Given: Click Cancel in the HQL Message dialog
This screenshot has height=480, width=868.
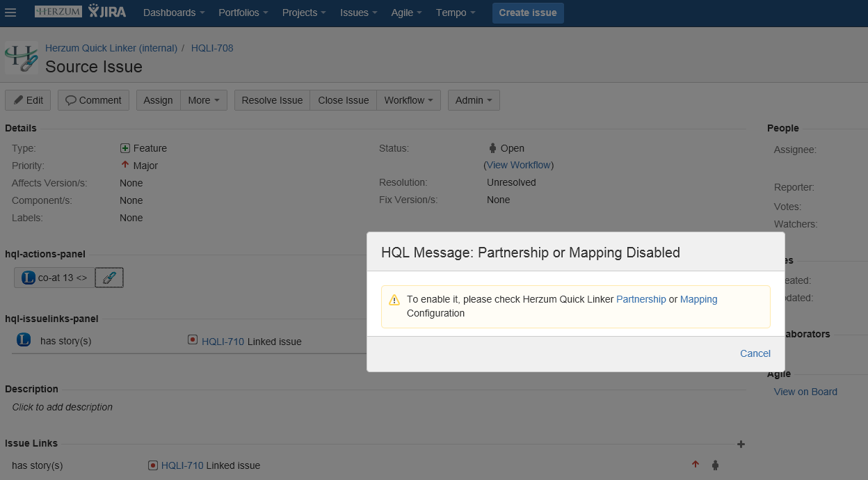Looking at the screenshot, I should pyautogui.click(x=755, y=353).
